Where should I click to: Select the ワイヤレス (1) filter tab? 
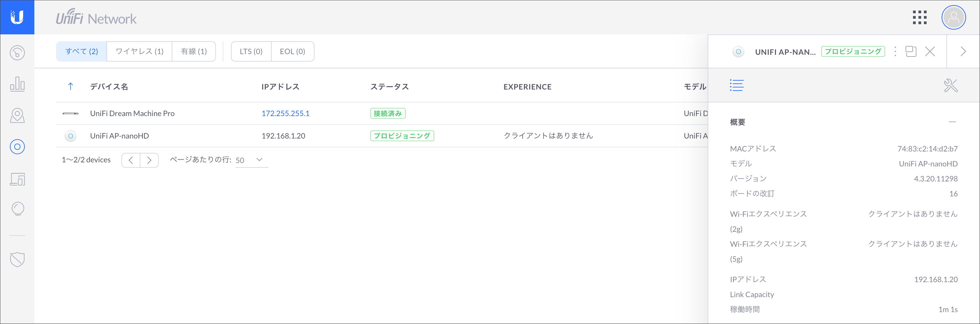coord(139,51)
